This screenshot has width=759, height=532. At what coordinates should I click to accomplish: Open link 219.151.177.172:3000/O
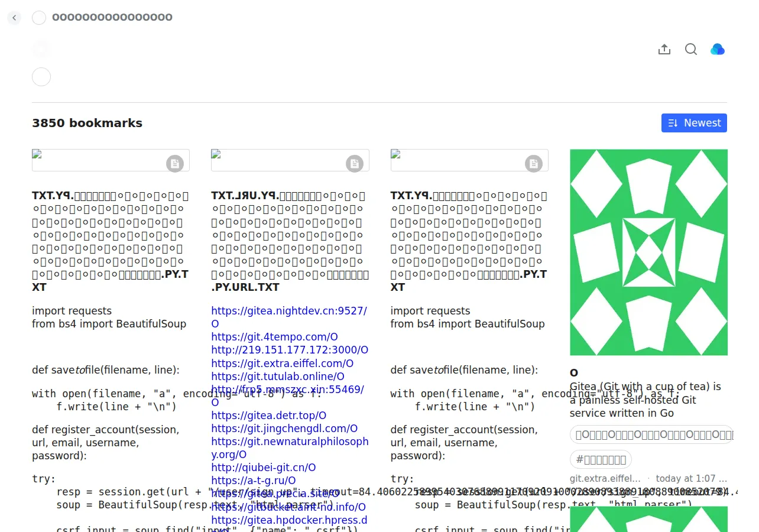290,350
